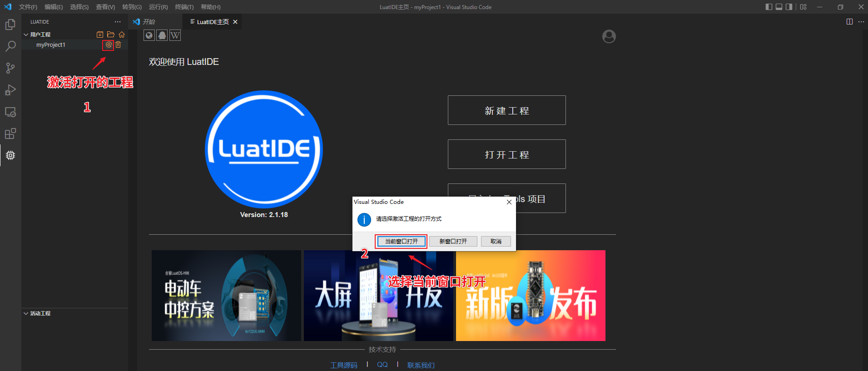Click the 新版发布 banner image
The image size is (868, 371).
pos(531,296)
